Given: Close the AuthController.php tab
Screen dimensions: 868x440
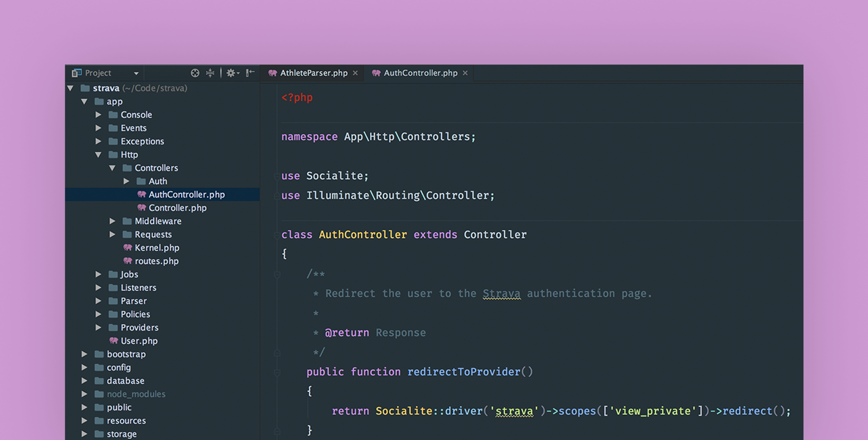Looking at the screenshot, I should [x=465, y=73].
